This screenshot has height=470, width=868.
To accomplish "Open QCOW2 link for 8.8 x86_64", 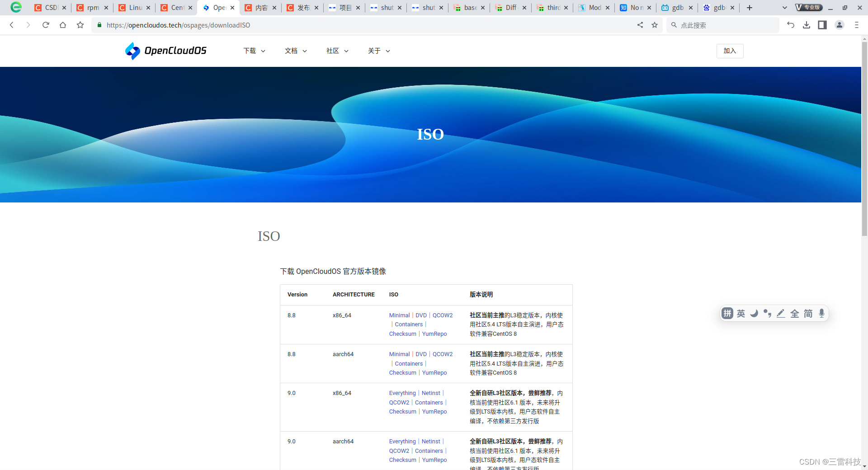I will [443, 315].
